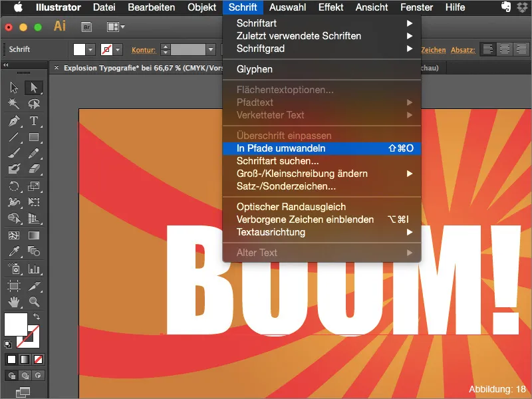Select the Scale tool
The image size is (532, 399).
click(x=34, y=186)
